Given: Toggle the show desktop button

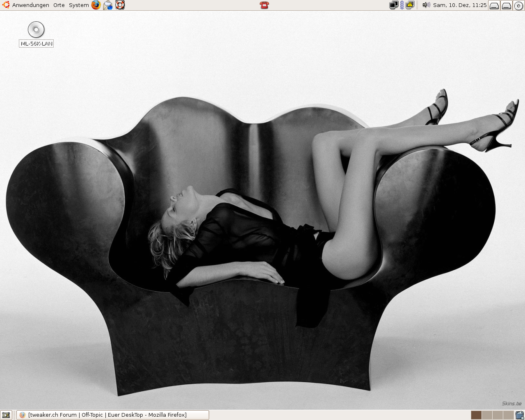Looking at the screenshot, I should (x=6, y=415).
